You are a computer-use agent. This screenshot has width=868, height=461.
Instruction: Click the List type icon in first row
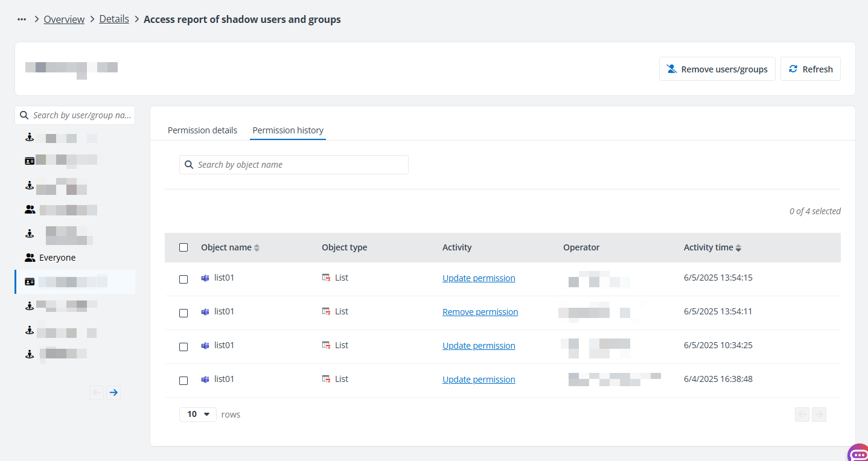click(x=326, y=277)
